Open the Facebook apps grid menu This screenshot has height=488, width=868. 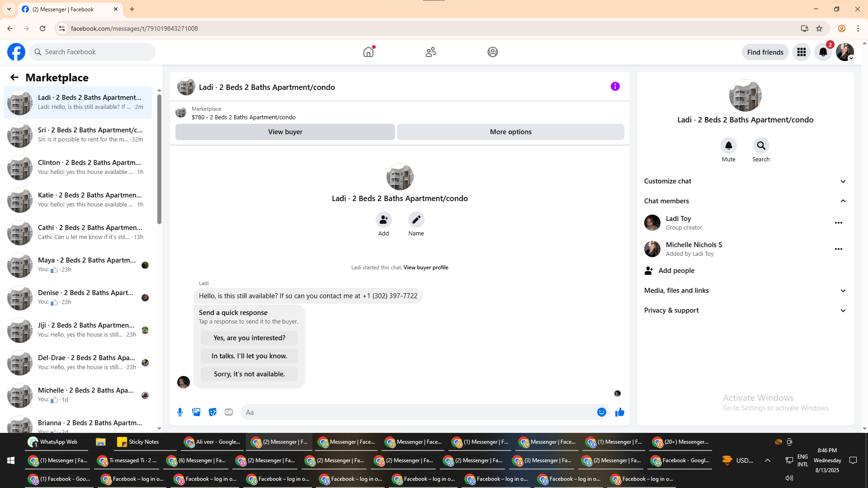[802, 52]
